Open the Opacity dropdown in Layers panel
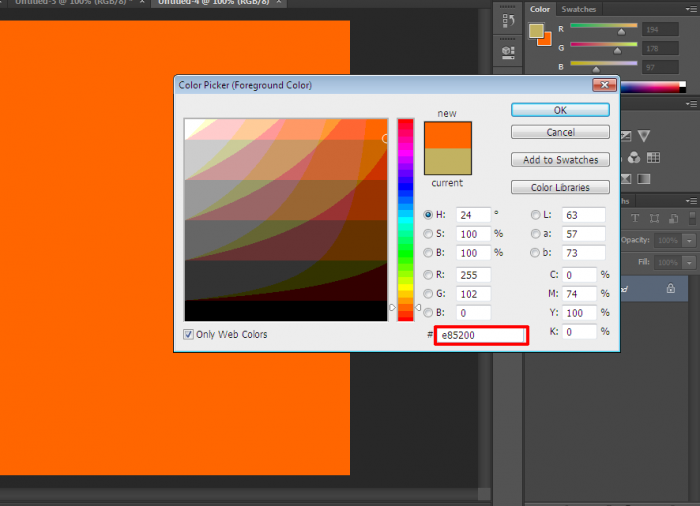 (689, 240)
